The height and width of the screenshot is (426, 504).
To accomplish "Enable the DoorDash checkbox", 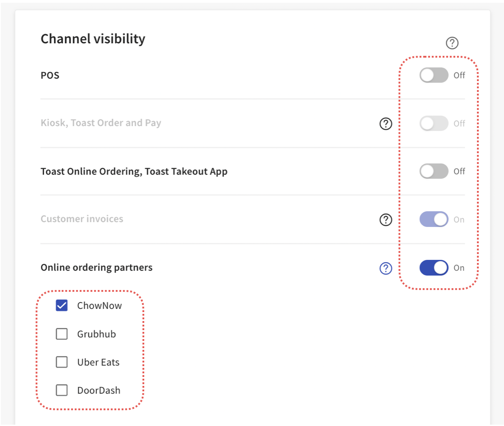I will pyautogui.click(x=62, y=390).
